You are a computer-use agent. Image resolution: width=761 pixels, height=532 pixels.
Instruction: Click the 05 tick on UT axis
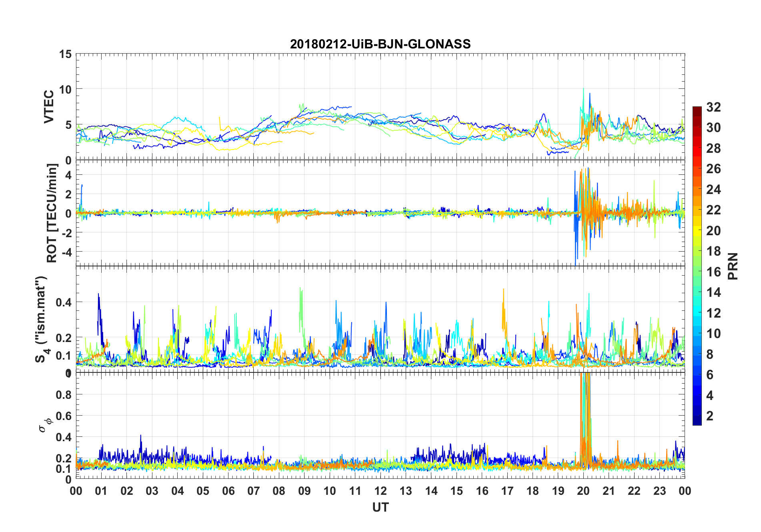[x=203, y=491]
